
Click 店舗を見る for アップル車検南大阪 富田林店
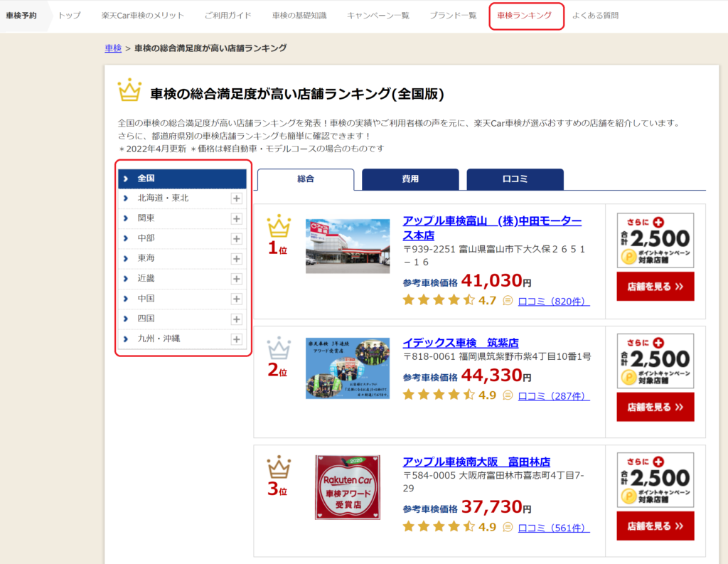pyautogui.click(x=655, y=526)
